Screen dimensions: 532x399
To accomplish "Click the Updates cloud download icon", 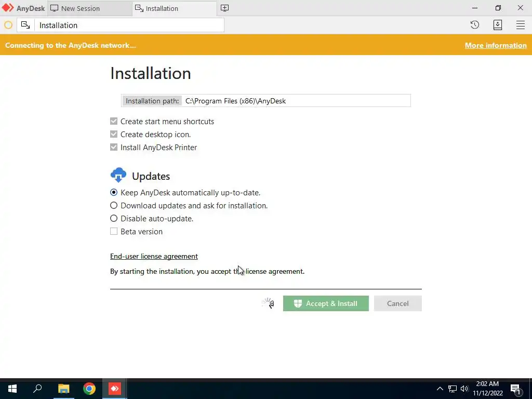I will point(118,175).
